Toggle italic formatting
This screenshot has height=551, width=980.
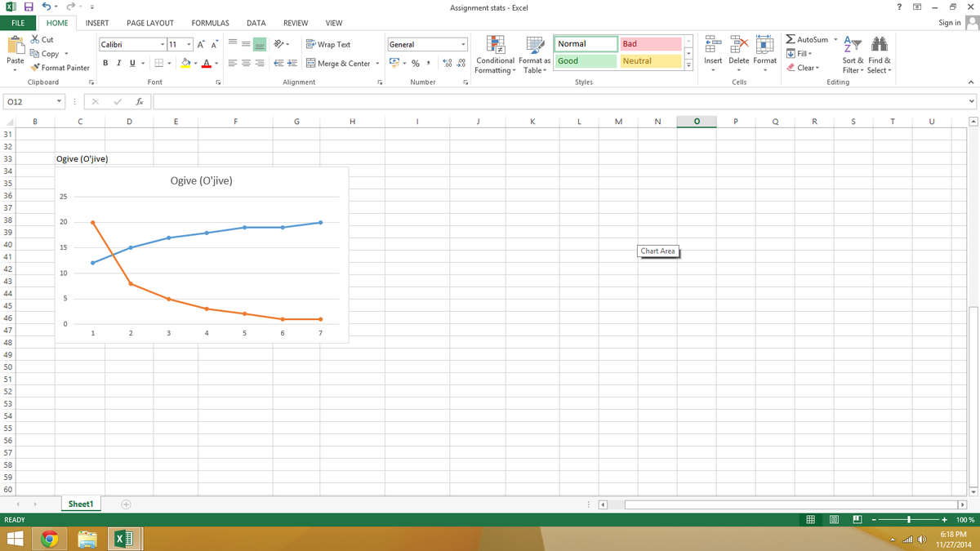[119, 63]
